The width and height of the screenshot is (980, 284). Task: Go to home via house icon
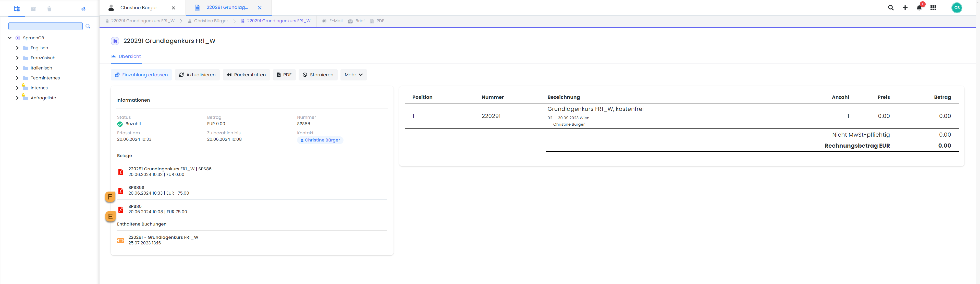83,9
